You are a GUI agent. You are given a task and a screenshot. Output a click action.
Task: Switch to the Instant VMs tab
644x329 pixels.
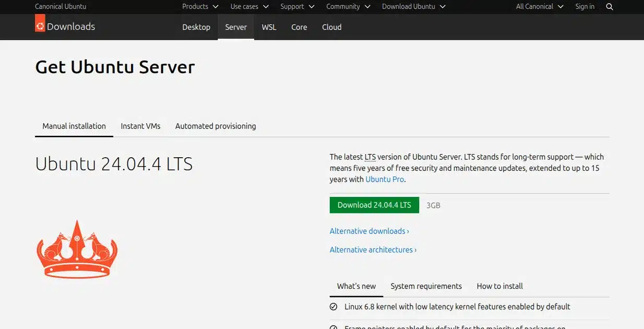140,126
